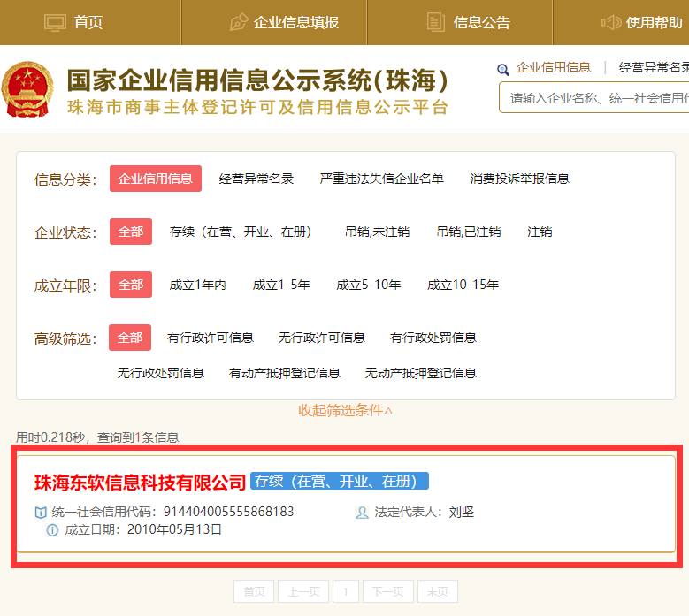Click legal representative name 刘坚
This screenshot has height=616, width=689.
462,512
